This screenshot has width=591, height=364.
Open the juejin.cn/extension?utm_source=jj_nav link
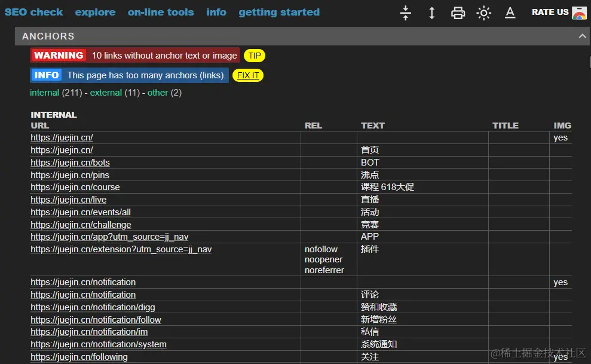point(121,249)
